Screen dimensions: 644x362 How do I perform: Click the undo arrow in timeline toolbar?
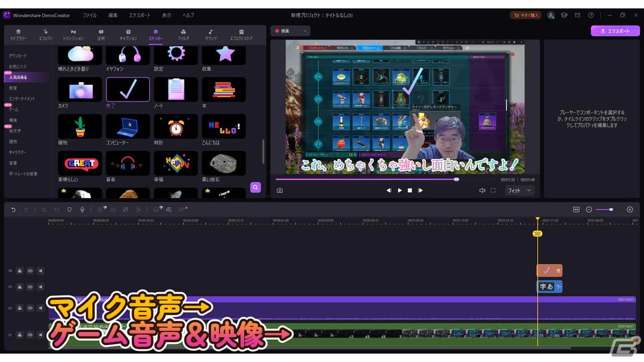(x=13, y=210)
